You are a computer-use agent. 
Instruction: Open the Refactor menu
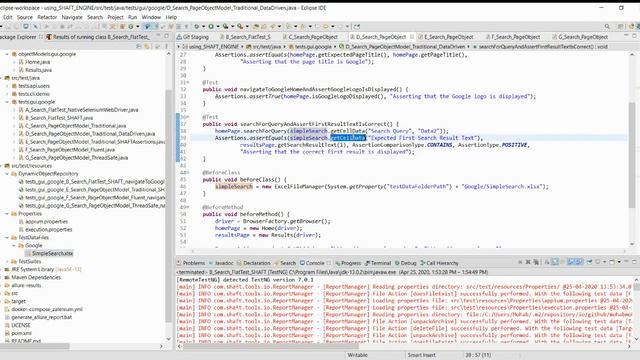pos(47,17)
